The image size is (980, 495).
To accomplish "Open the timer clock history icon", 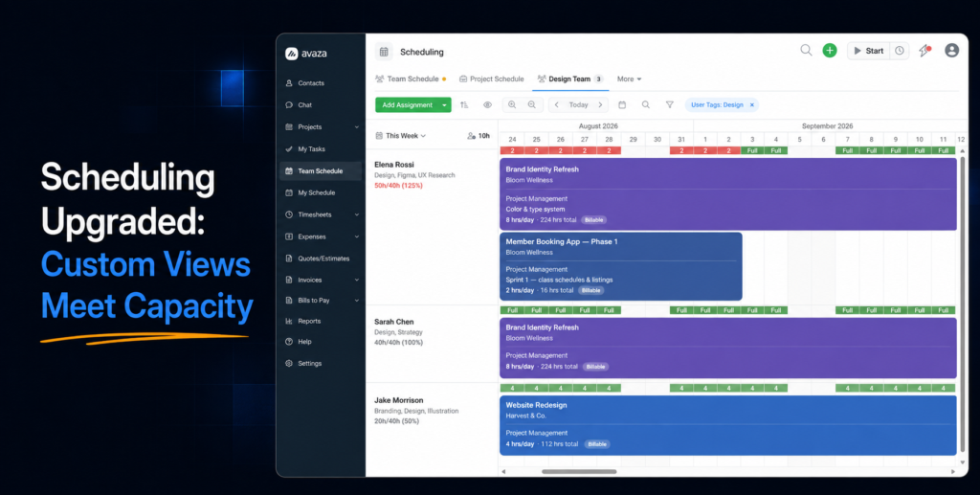I will (900, 51).
